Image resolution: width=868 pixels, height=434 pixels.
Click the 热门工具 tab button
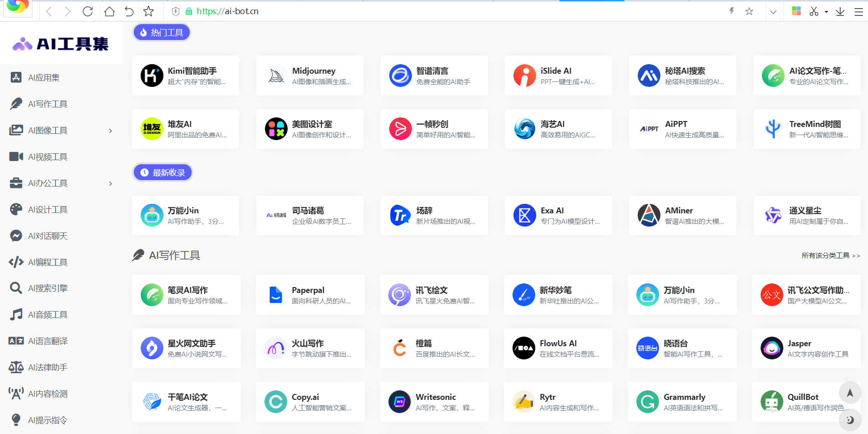coord(161,32)
